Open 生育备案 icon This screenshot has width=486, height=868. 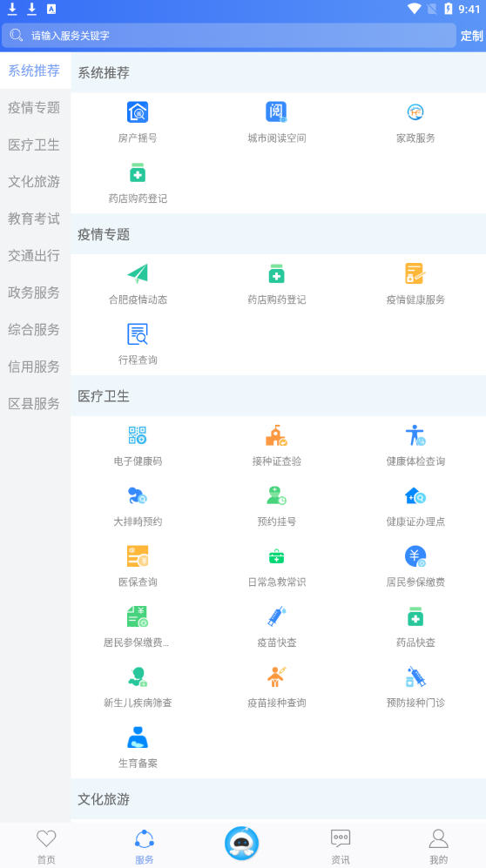point(138,737)
